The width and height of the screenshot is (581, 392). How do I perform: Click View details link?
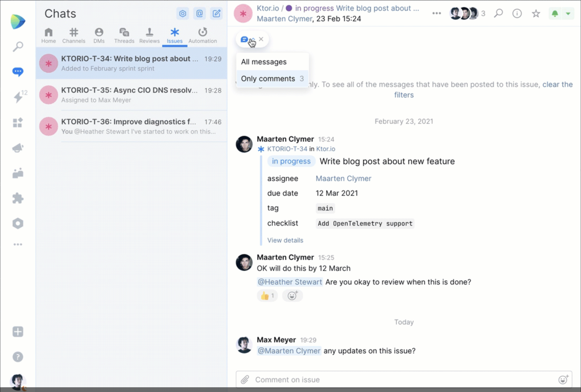coord(285,240)
